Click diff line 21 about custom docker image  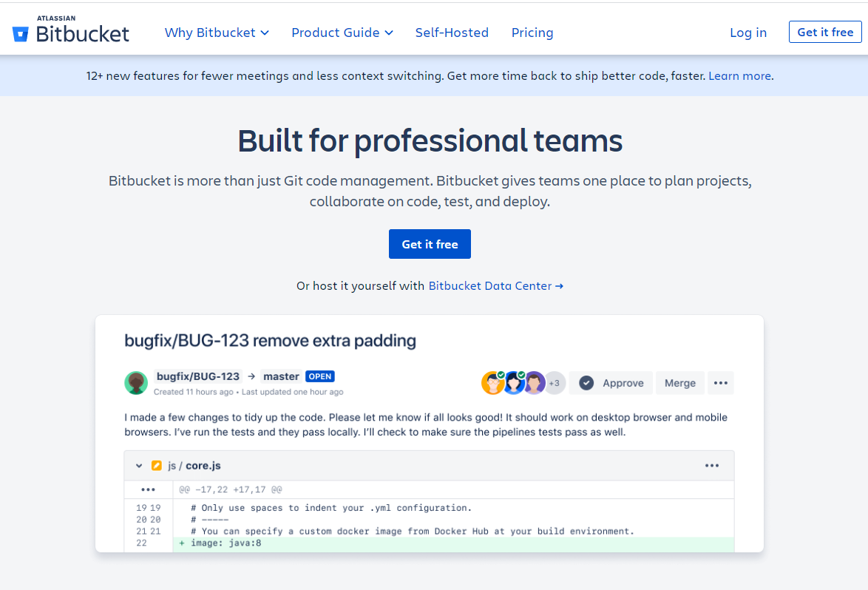(413, 532)
